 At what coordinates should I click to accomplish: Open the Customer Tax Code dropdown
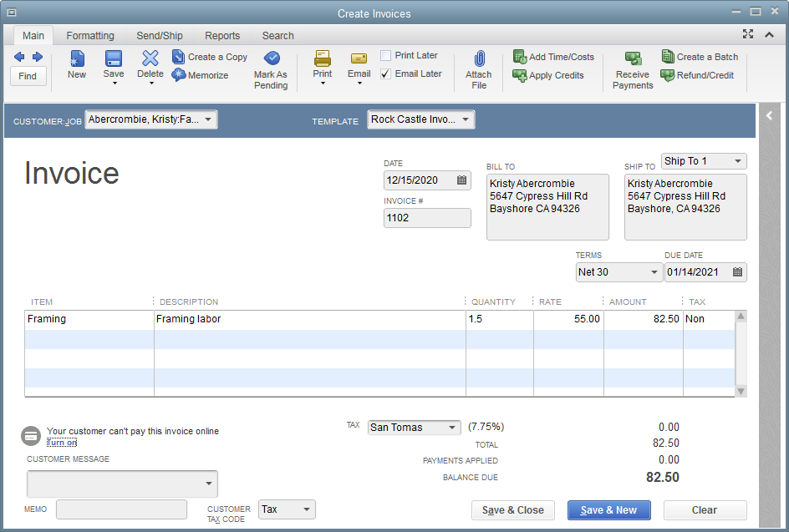click(x=307, y=509)
